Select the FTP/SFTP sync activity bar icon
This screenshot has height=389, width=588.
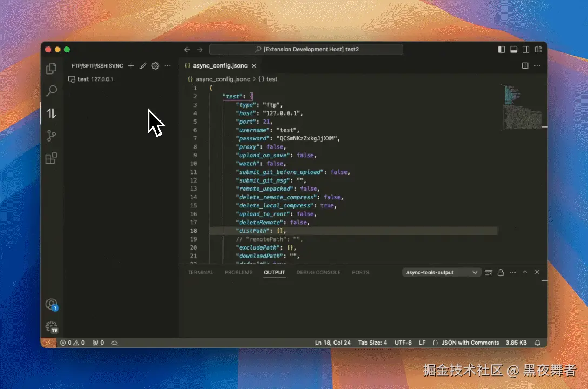51,113
